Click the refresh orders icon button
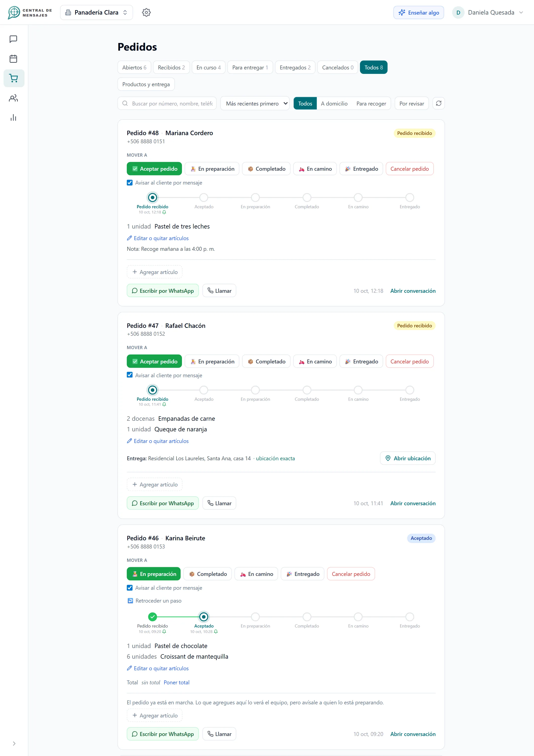Viewport: 534px width, 756px height. (439, 103)
